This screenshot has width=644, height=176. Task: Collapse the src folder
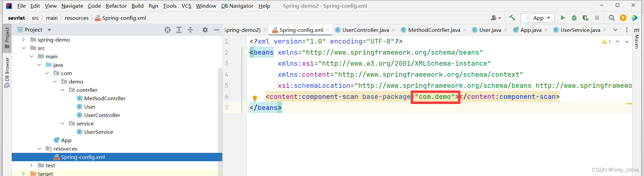click(x=24, y=48)
